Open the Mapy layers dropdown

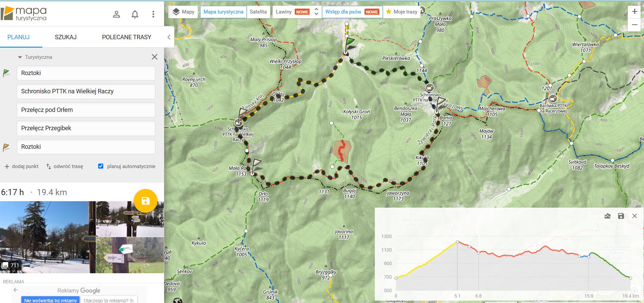[184, 12]
